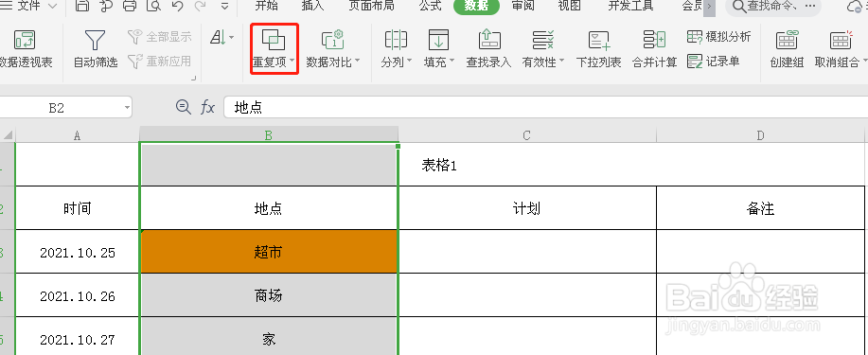Select column header C

527,134
